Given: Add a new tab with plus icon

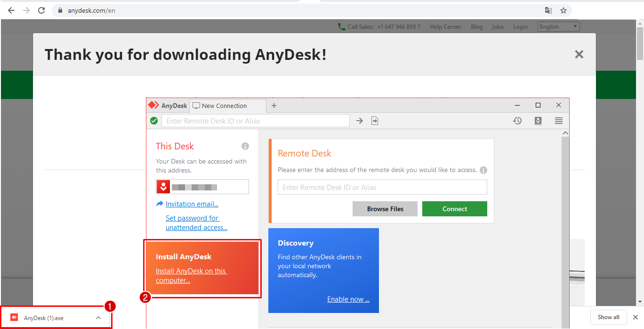Looking at the screenshot, I should pyautogui.click(x=274, y=106).
